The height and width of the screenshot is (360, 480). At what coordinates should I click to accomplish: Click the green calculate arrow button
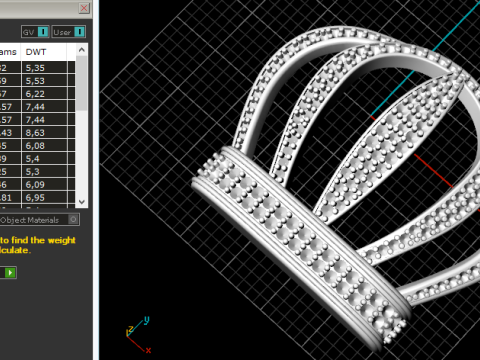pyautogui.click(x=10, y=273)
